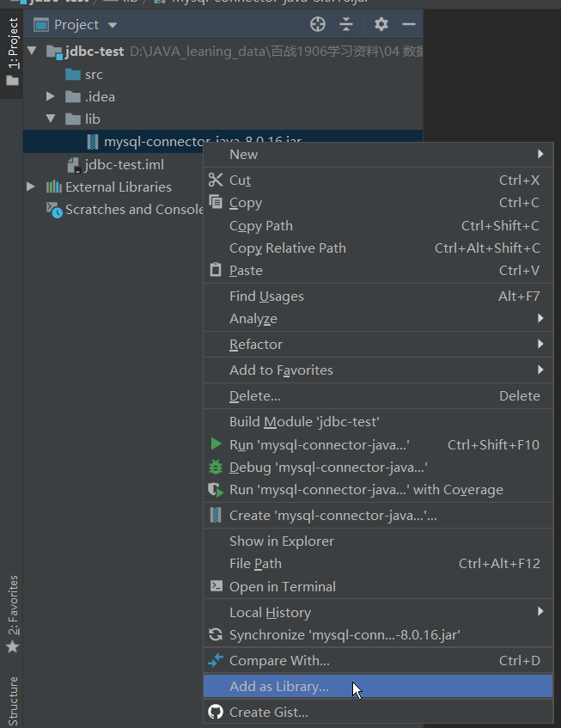The height and width of the screenshot is (728, 561).
Task: Collapse the lib folder arrow
Action: tap(51, 119)
